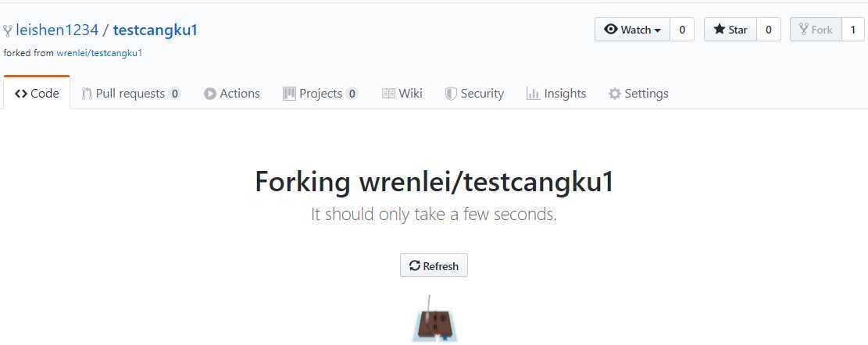This screenshot has width=868, height=345.
Task: Click the Settings gear icon
Action: coord(614,94)
